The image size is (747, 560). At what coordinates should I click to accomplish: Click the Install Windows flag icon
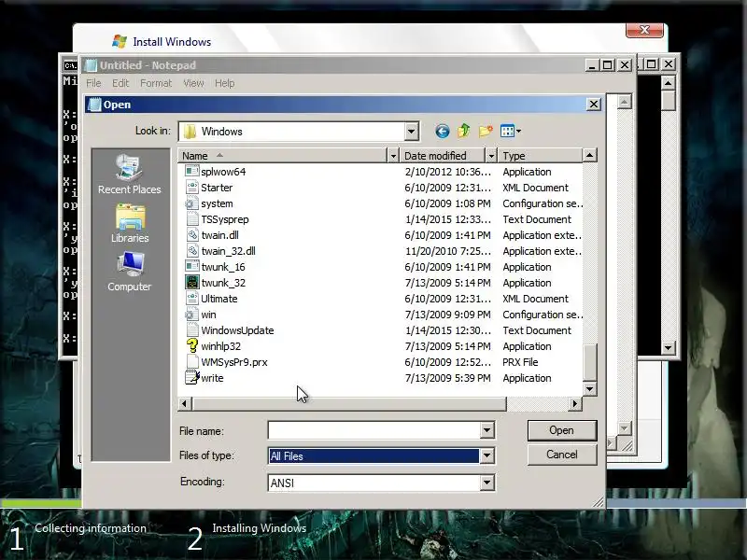click(x=120, y=41)
